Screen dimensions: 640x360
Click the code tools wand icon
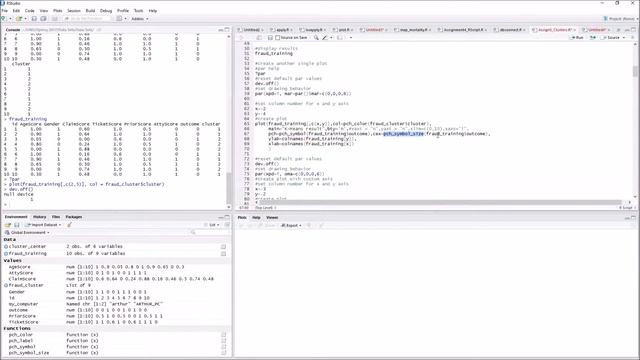click(325, 38)
